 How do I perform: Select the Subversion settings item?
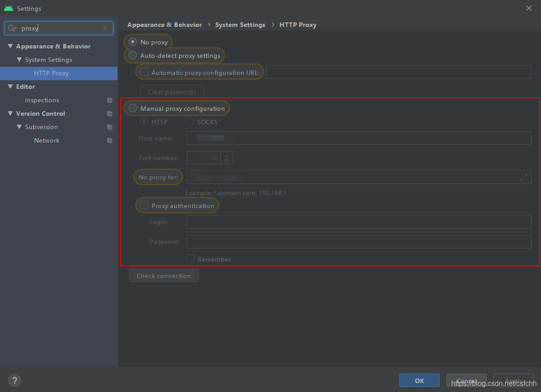pos(41,127)
